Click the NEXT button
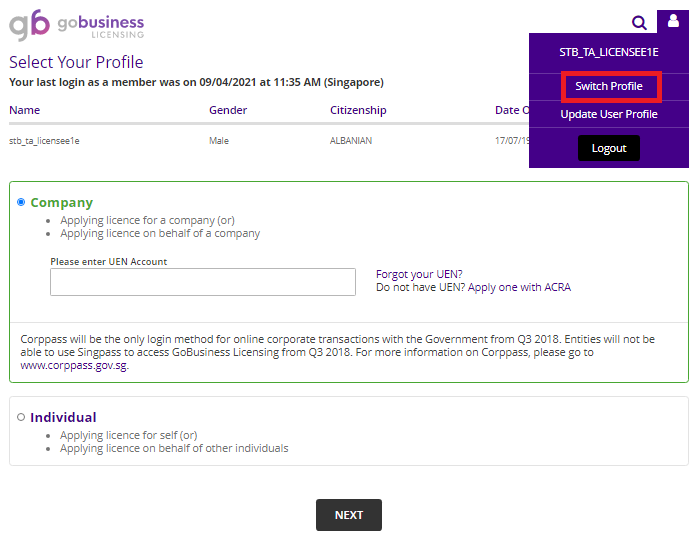Image resolution: width=697 pixels, height=550 pixels. [x=349, y=515]
